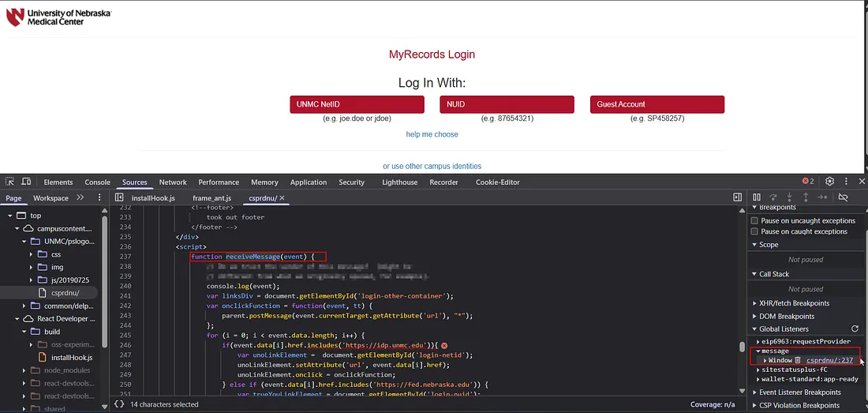Enable Pause on uncaught exceptions

754,220
